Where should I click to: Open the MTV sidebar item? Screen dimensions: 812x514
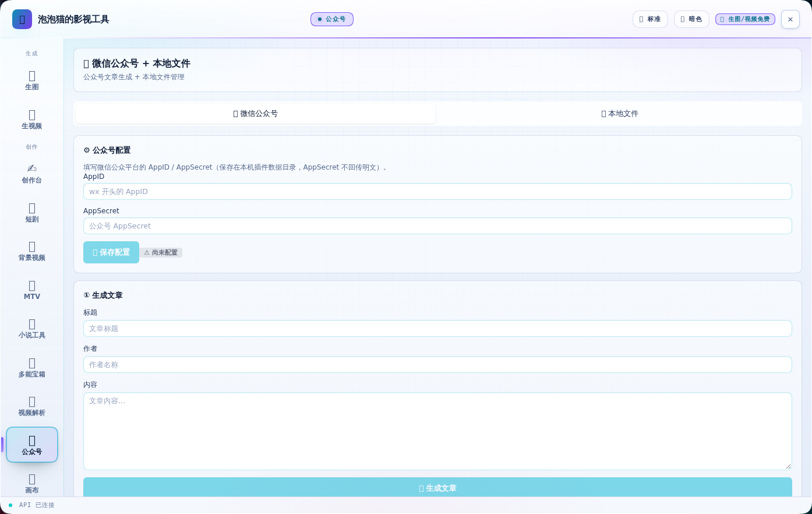click(x=31, y=290)
